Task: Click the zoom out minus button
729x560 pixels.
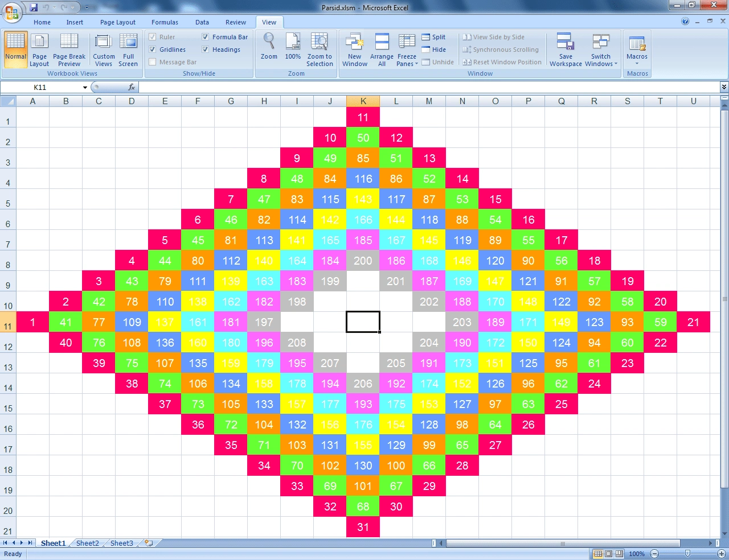Action: point(654,554)
